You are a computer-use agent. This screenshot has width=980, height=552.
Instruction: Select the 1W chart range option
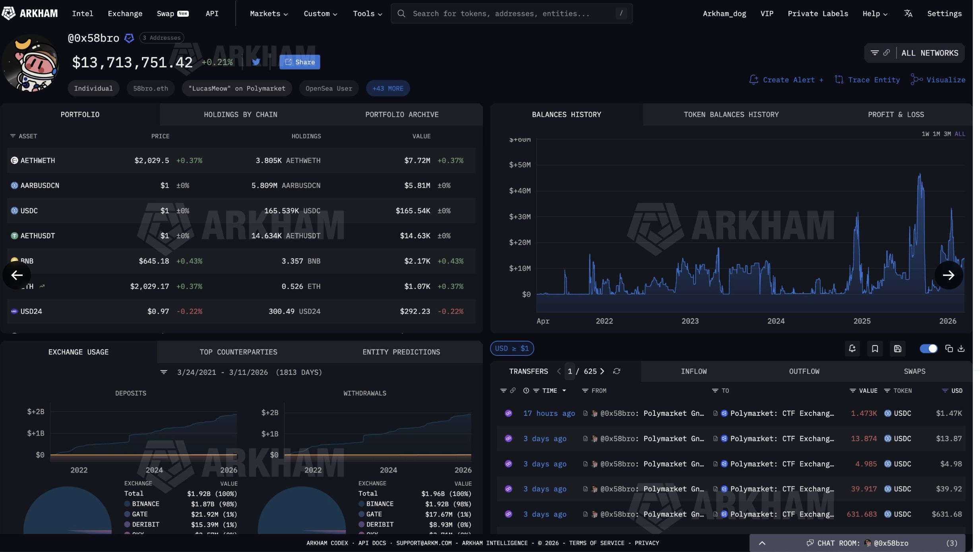tap(925, 134)
